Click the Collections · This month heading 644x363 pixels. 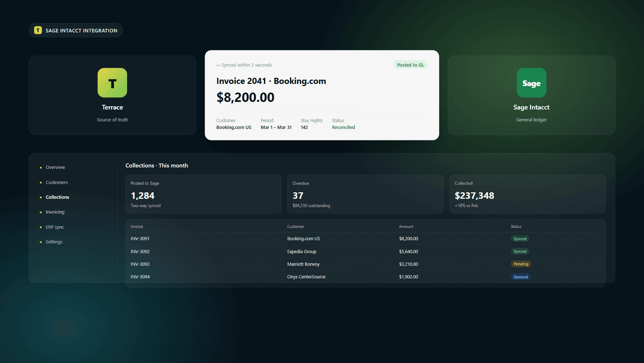pyautogui.click(x=157, y=166)
